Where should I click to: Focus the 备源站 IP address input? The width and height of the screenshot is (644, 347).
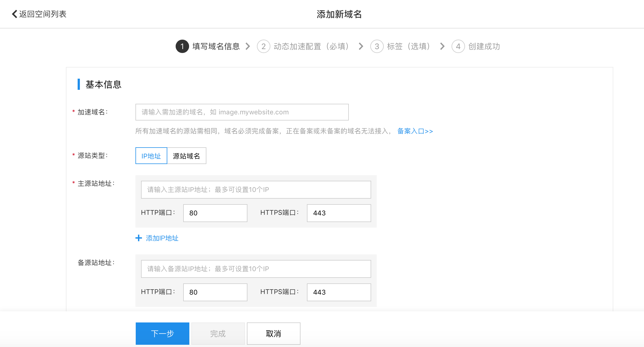[x=256, y=269]
